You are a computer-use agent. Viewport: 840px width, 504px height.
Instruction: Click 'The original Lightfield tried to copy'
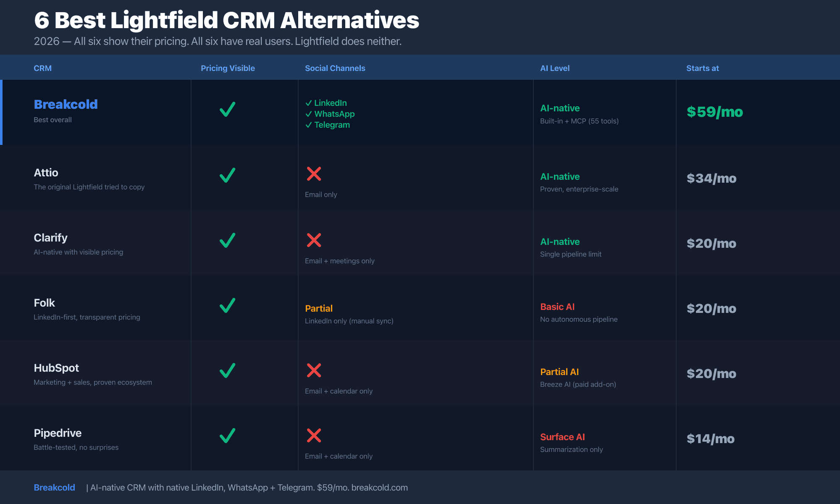pos(89,187)
